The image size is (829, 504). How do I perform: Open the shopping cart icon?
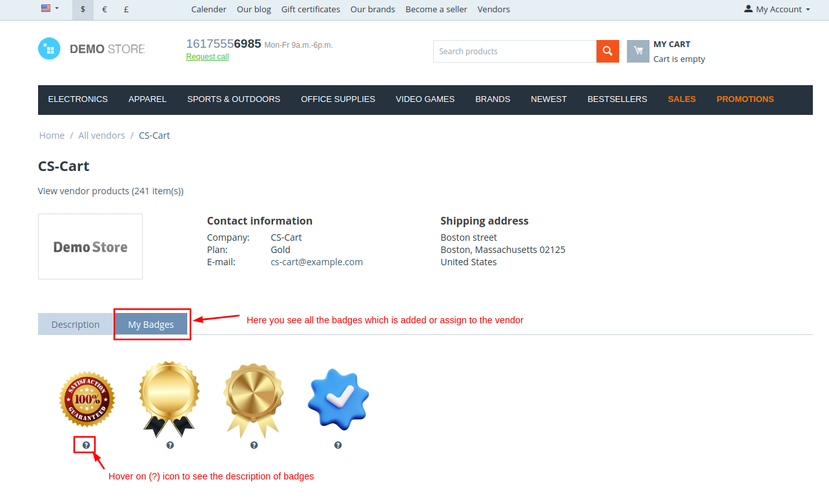coord(638,51)
